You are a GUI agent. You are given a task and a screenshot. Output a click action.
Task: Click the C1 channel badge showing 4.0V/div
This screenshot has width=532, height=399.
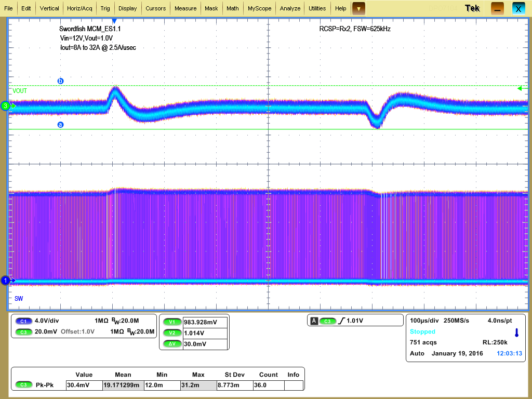coord(23,321)
